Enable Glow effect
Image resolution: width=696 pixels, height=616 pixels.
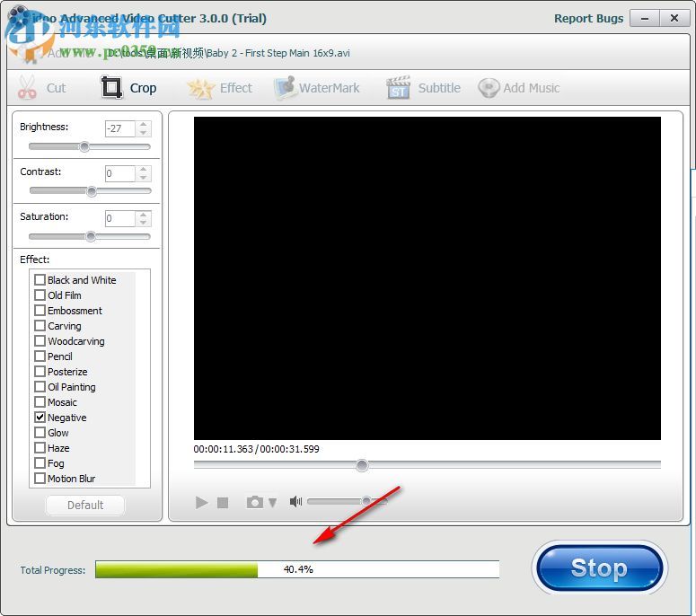point(40,432)
